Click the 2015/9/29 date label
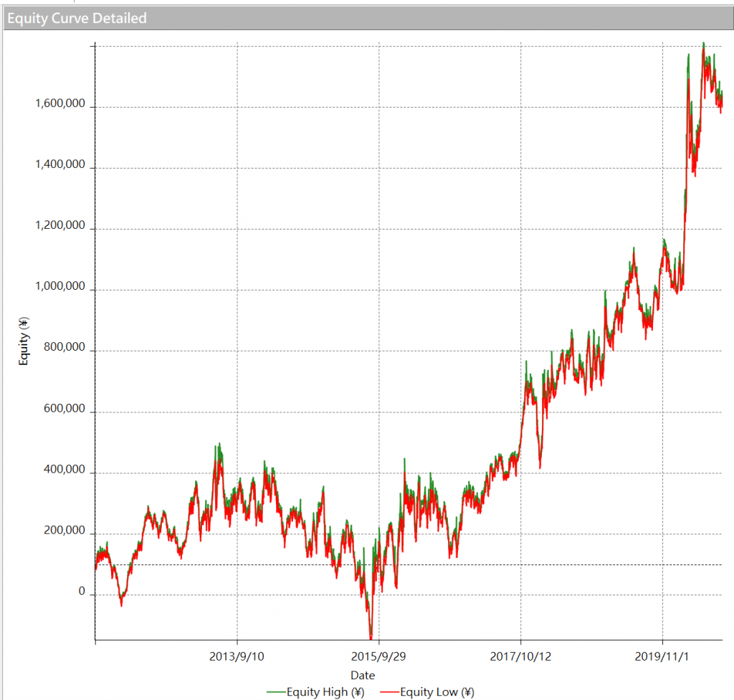 [379, 655]
